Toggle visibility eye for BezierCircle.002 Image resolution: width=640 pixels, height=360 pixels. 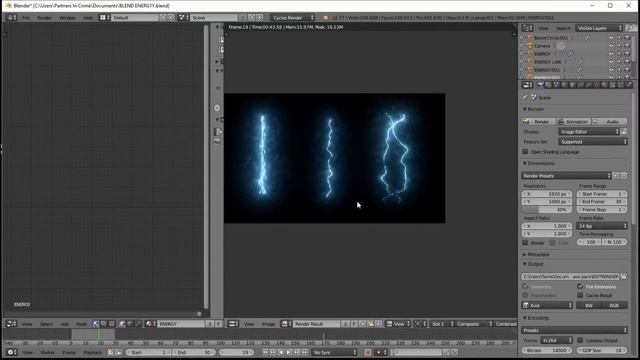coord(611,38)
